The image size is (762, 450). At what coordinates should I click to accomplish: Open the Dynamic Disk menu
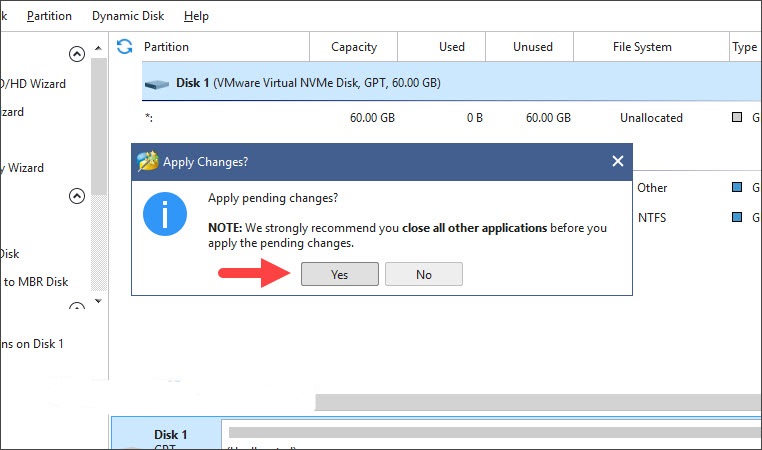(x=128, y=16)
